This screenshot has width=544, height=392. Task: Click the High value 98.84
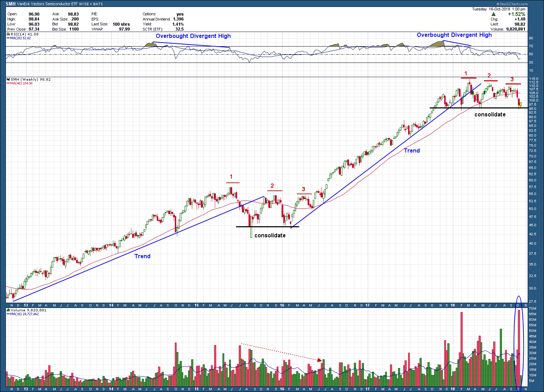tap(34, 19)
